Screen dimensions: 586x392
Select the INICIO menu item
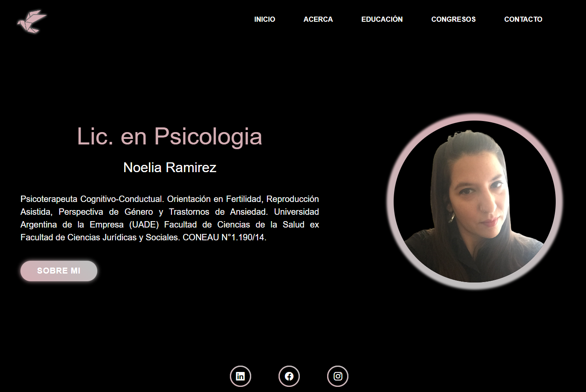tap(265, 19)
